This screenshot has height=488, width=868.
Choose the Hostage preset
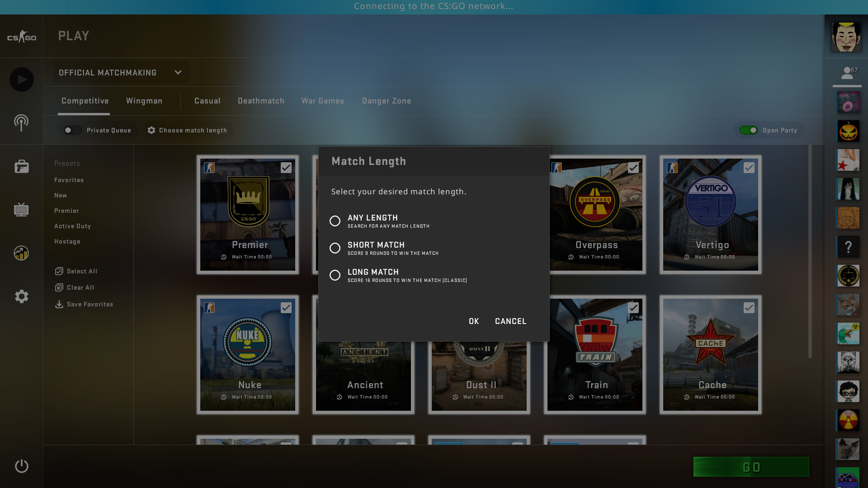click(x=67, y=241)
